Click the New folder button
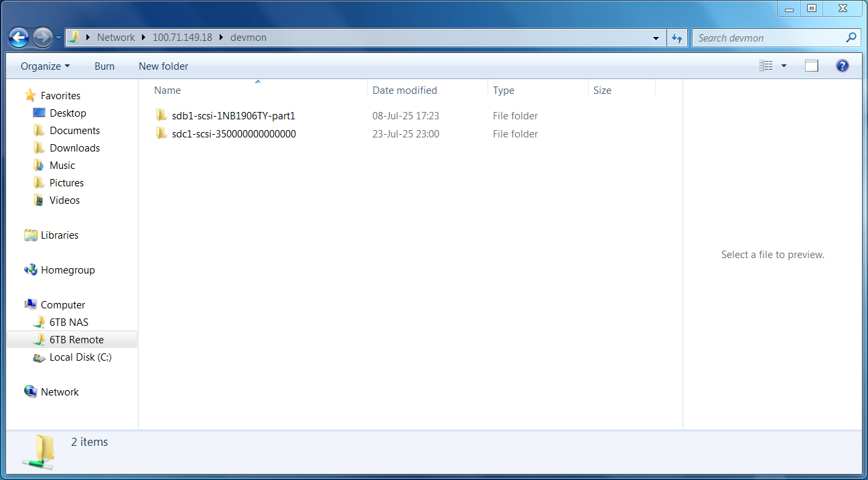Image resolution: width=868 pixels, height=480 pixels. point(163,66)
